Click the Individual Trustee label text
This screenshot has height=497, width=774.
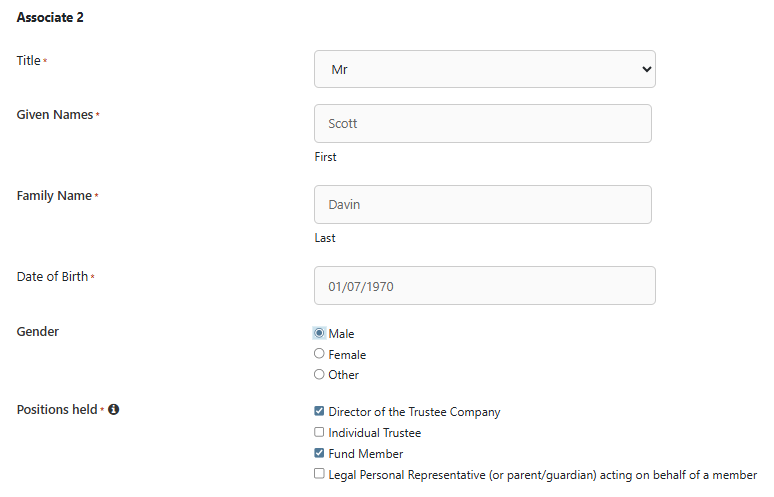click(375, 433)
